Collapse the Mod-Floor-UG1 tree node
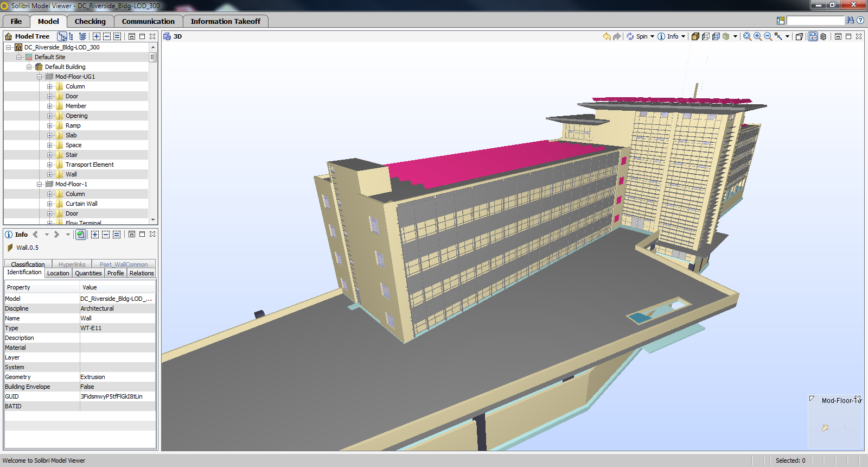Image resolution: width=868 pixels, height=467 pixels. click(x=40, y=77)
